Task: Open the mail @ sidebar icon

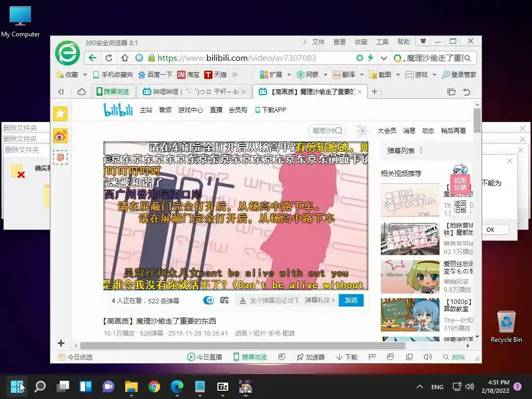Action: [60, 157]
